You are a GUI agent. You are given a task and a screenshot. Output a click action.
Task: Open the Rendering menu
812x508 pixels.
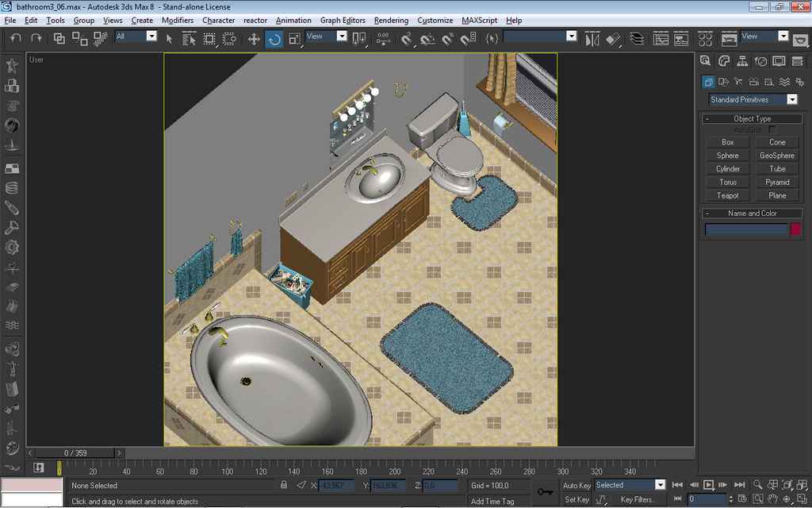tap(391, 20)
